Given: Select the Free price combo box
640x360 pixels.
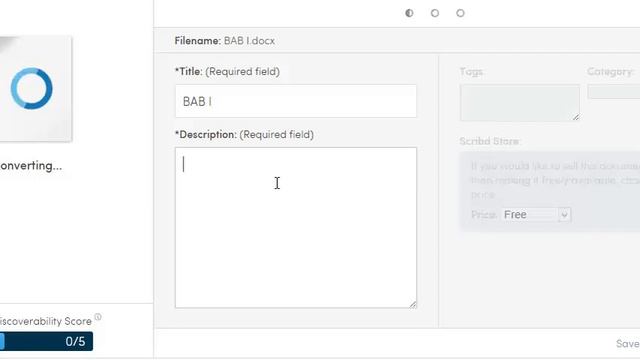Looking at the screenshot, I should [536, 215].
